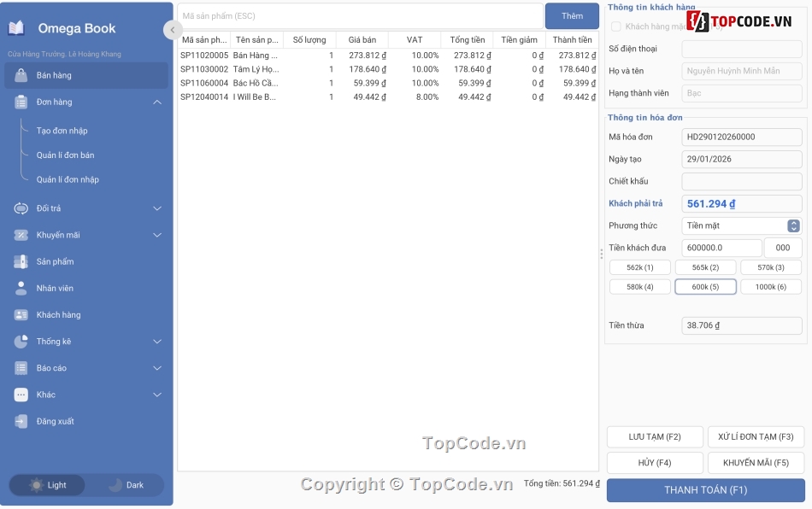Click the Số điện thoại input field
The height and width of the screenshot is (509, 812).
coord(742,49)
